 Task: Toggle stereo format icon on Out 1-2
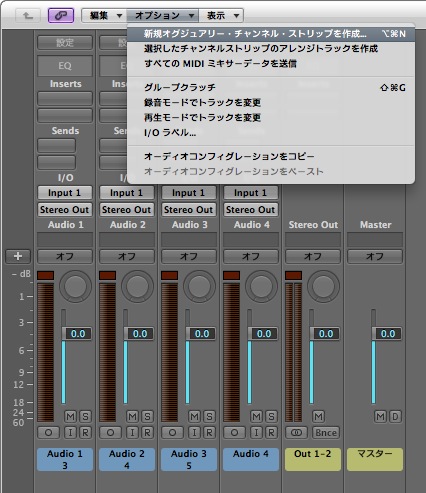pos(296,433)
